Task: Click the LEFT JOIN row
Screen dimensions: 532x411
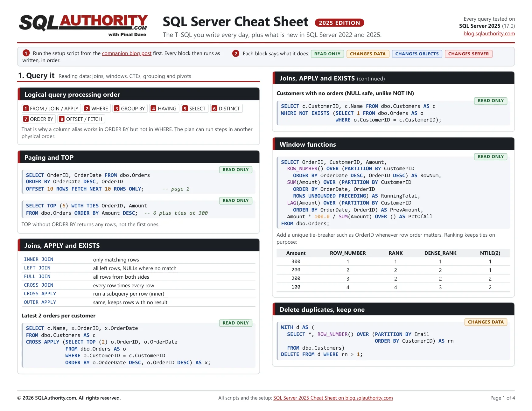Action: point(139,268)
